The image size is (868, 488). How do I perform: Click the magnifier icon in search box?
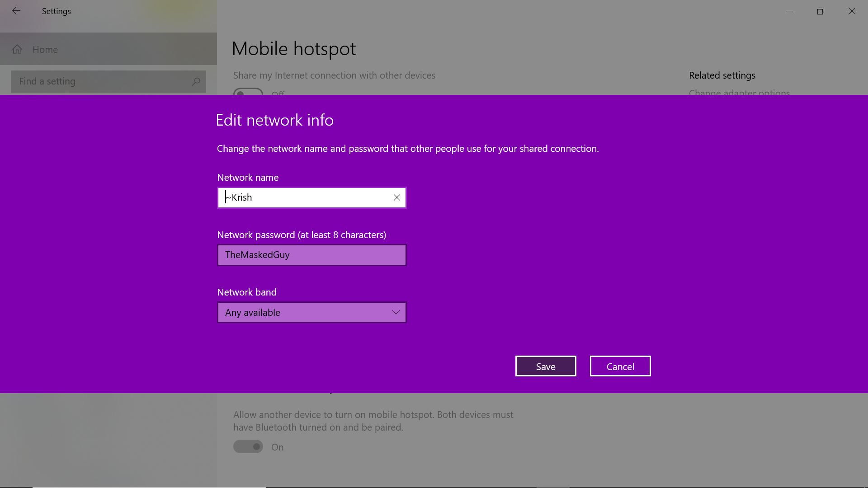tap(196, 81)
